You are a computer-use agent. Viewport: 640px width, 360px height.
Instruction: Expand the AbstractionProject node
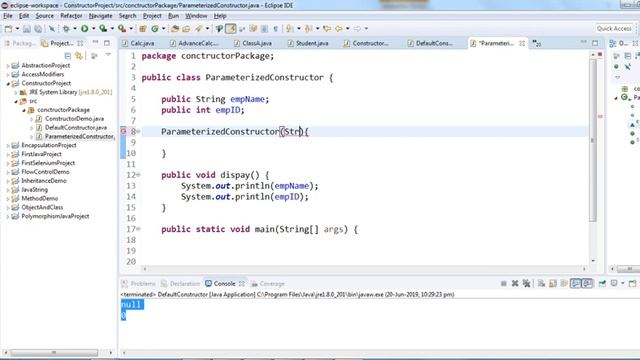point(8,66)
